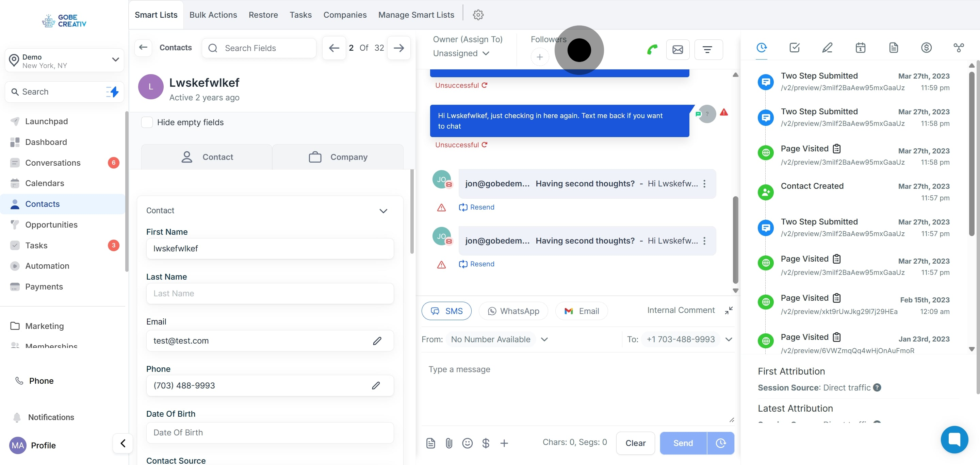The image size is (980, 465).
Task: Collapse the Contact fields section
Action: click(x=383, y=211)
